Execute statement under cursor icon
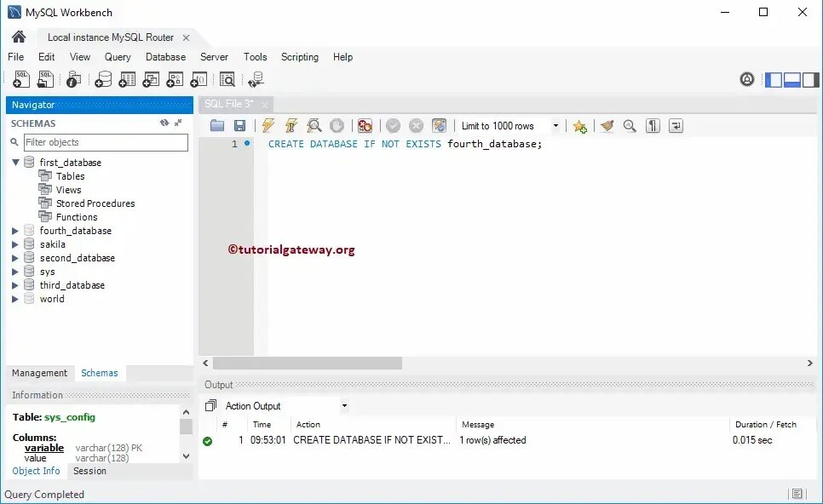823x504 pixels. click(291, 125)
